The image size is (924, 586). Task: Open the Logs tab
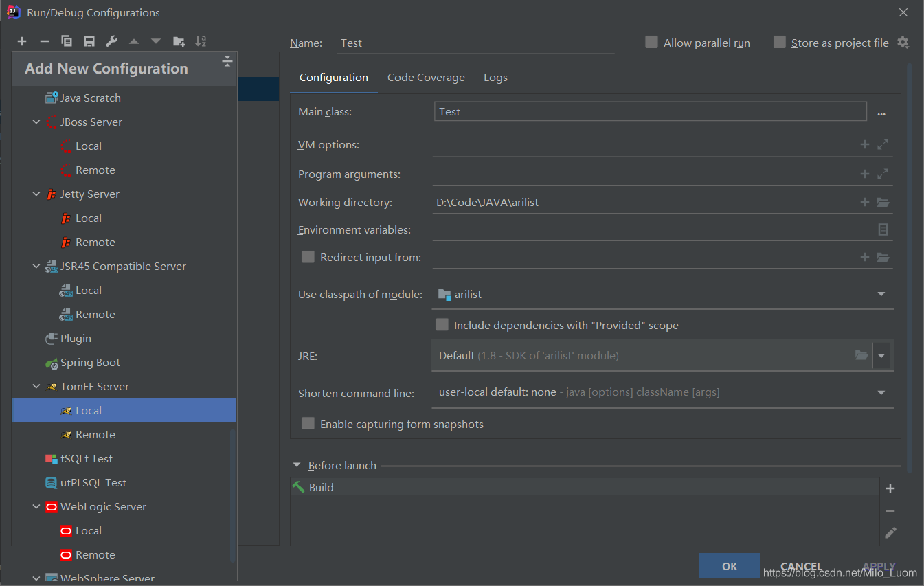click(x=495, y=78)
